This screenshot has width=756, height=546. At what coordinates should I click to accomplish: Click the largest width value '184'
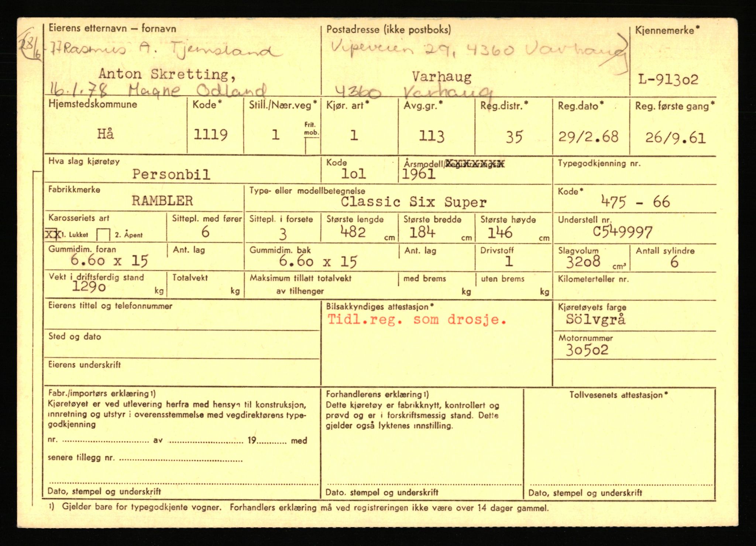tap(422, 232)
